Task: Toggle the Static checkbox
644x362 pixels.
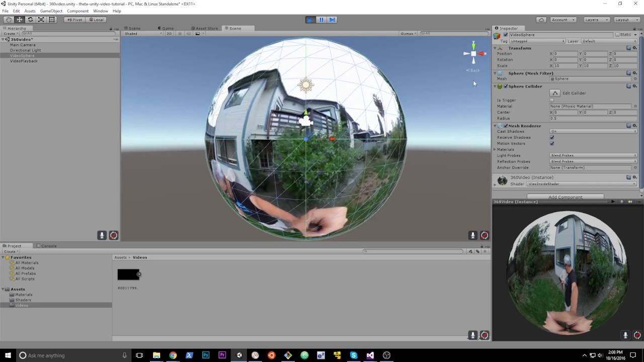Action: [617, 35]
